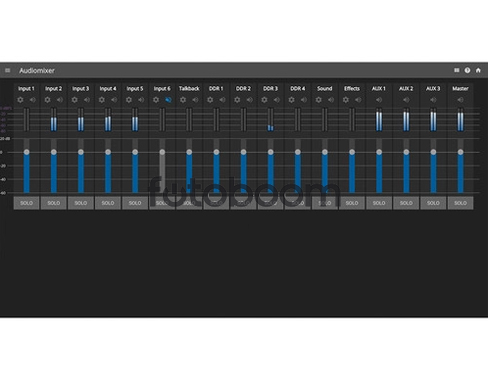Click the Input 5 fader knob
Screen dimensions: 488x382
tap(135, 152)
